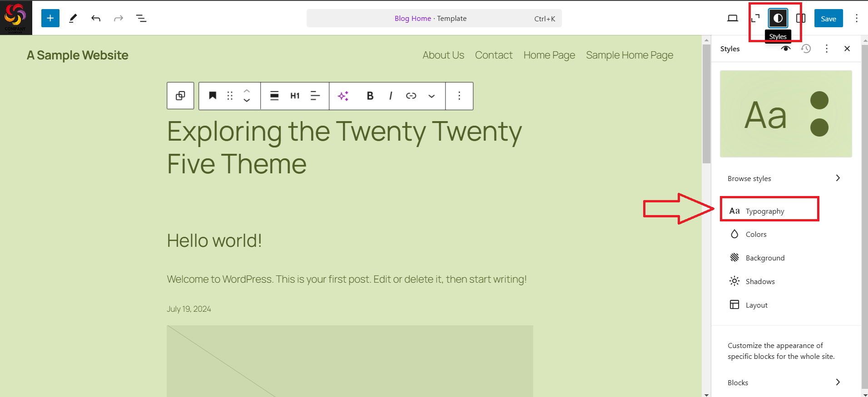This screenshot has height=397, width=868.
Task: Toggle bold formatting
Action: (370, 96)
